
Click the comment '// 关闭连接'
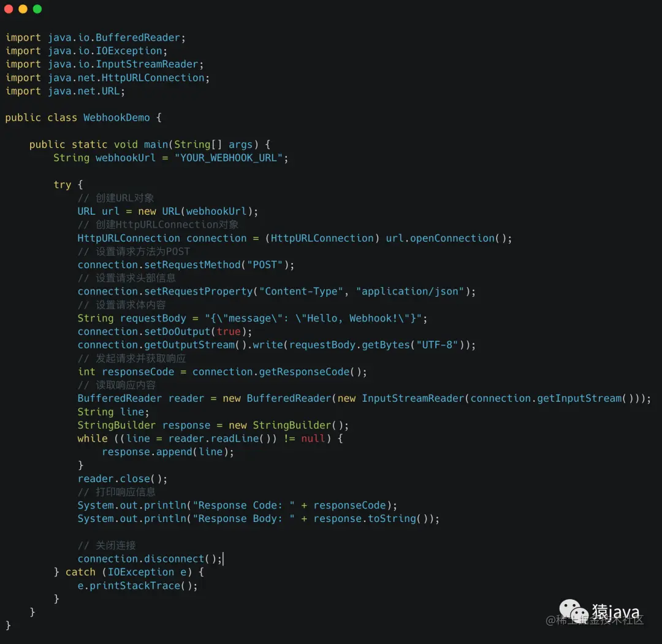coord(107,545)
